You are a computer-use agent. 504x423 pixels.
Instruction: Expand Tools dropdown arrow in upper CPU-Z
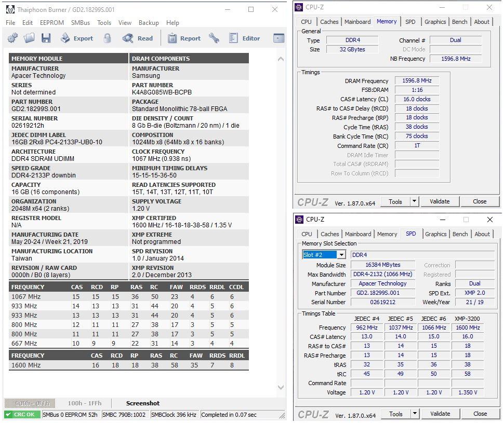pyautogui.click(x=414, y=201)
